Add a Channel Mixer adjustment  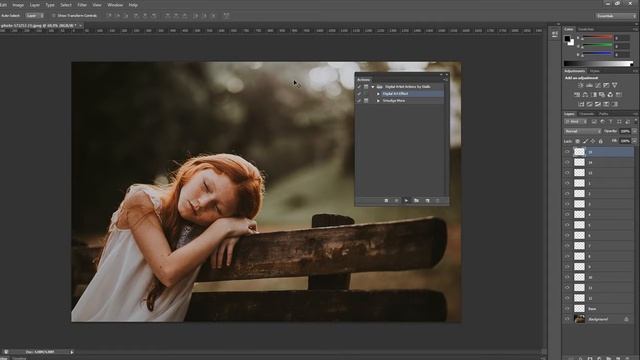click(610, 95)
